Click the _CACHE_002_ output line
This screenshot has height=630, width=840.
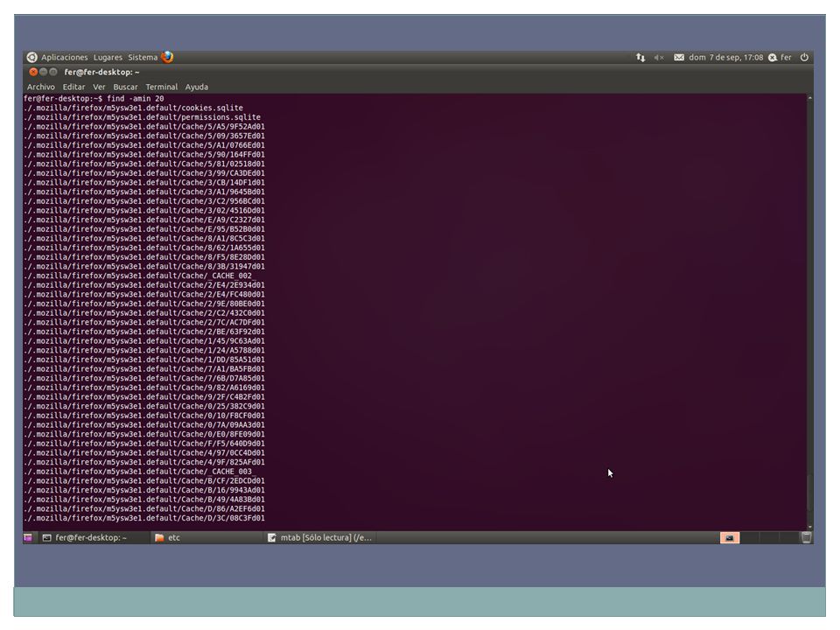point(139,276)
